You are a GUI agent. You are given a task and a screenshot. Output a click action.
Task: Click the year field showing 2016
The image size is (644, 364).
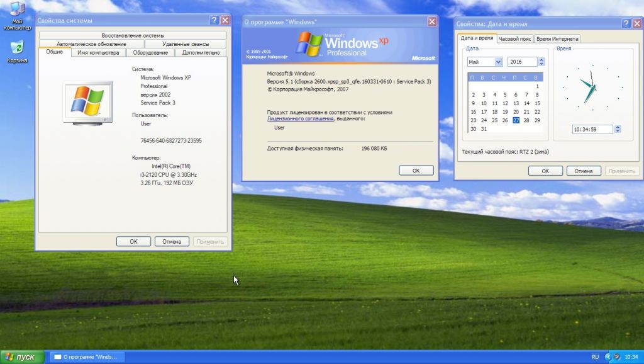pos(522,62)
